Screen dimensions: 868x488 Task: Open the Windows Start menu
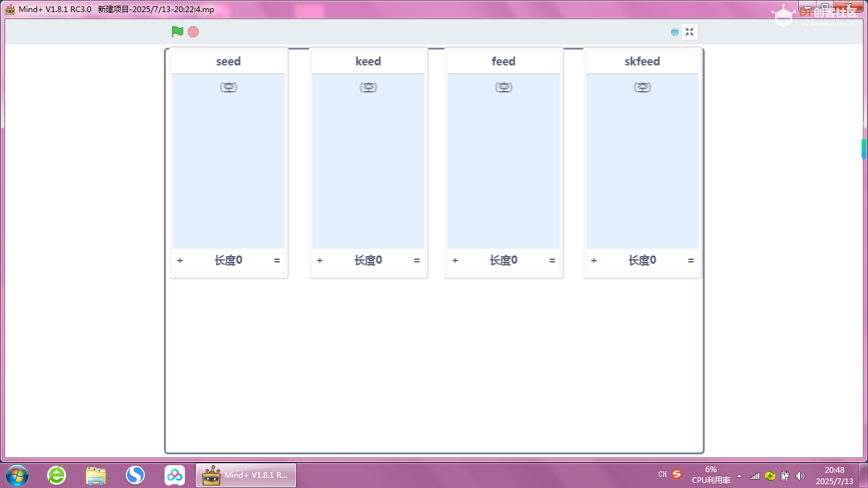[x=17, y=475]
